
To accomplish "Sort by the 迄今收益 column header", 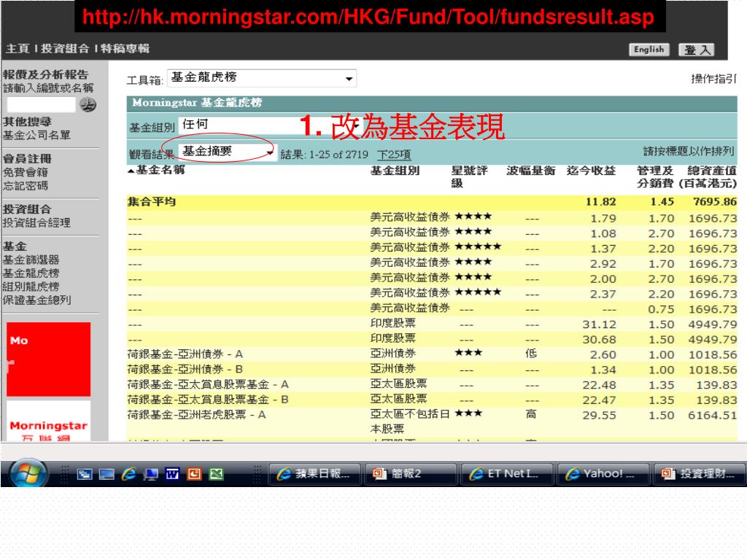I will [591, 171].
